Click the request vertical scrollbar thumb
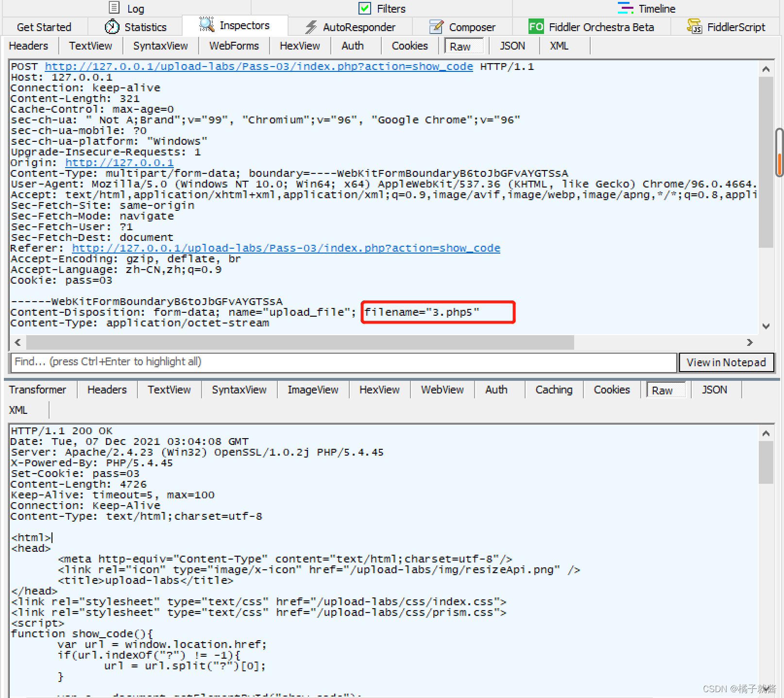This screenshot has height=698, width=784. point(766,162)
